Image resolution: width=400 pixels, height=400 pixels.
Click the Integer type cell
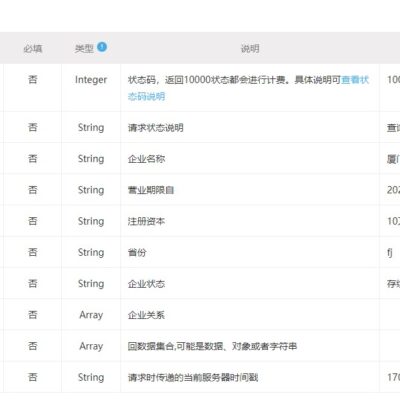(91, 80)
